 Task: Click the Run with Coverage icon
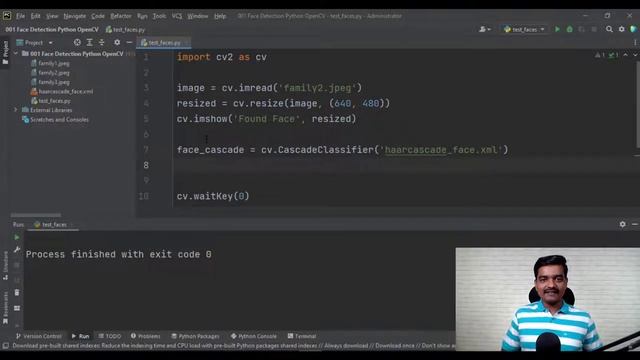click(582, 29)
